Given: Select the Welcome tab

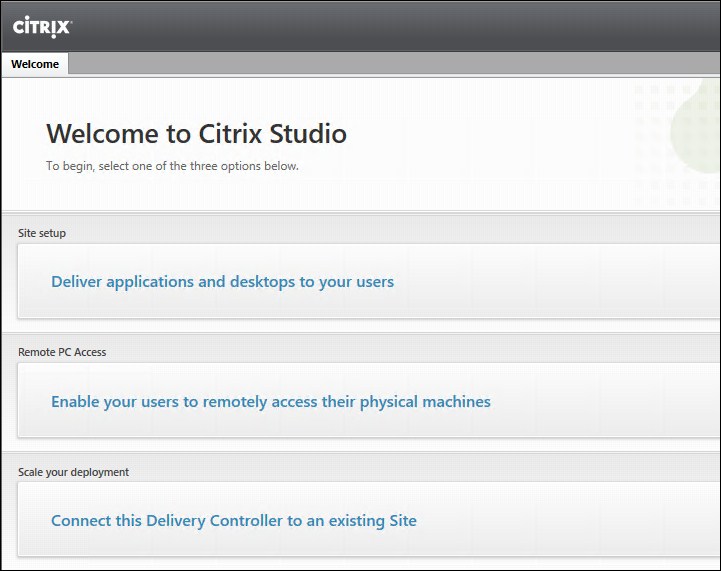Looking at the screenshot, I should pyautogui.click(x=35, y=64).
